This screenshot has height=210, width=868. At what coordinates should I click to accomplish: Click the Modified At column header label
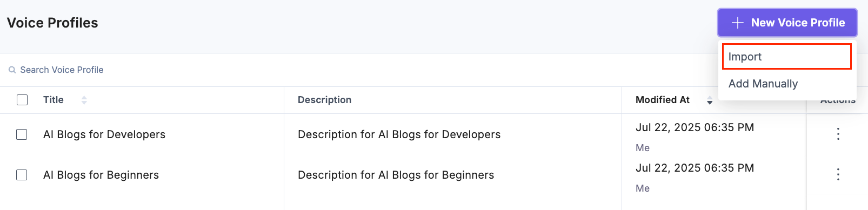[663, 100]
